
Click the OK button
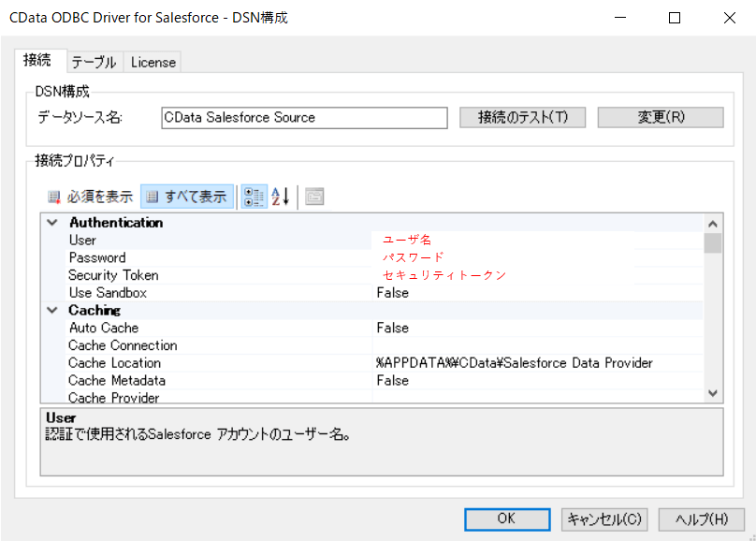[506, 519]
